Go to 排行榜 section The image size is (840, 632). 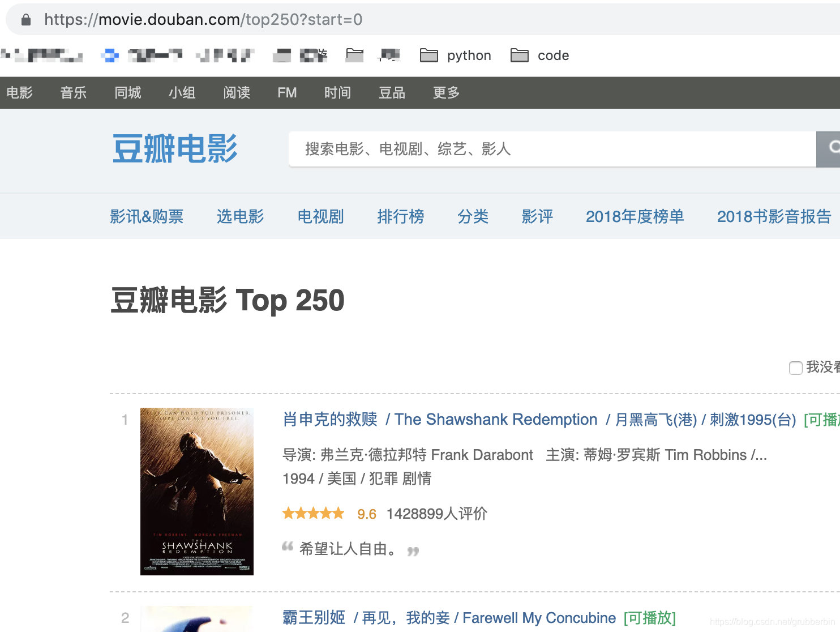(x=401, y=216)
